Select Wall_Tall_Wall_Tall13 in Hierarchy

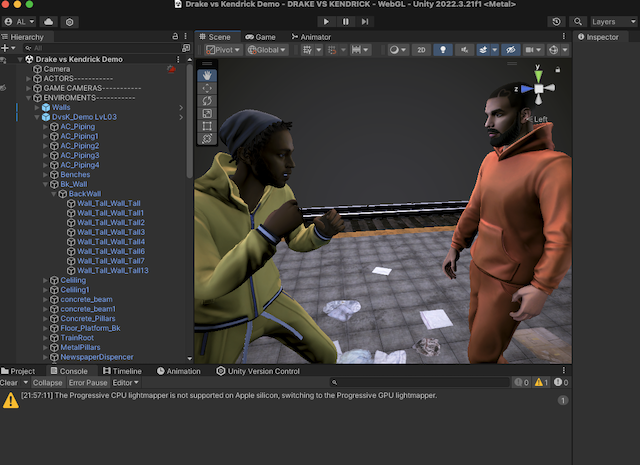(x=113, y=270)
